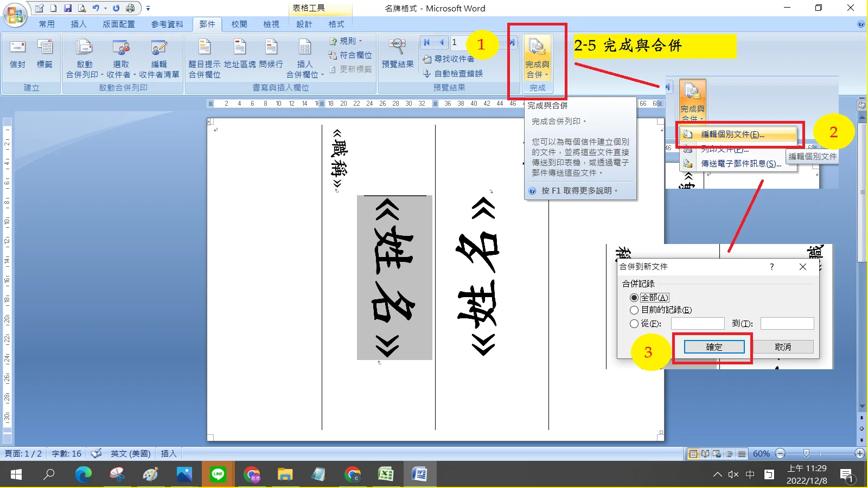Choose the 目前的記錄 radio option
Viewport: 868px width, 488px height.
634,310
